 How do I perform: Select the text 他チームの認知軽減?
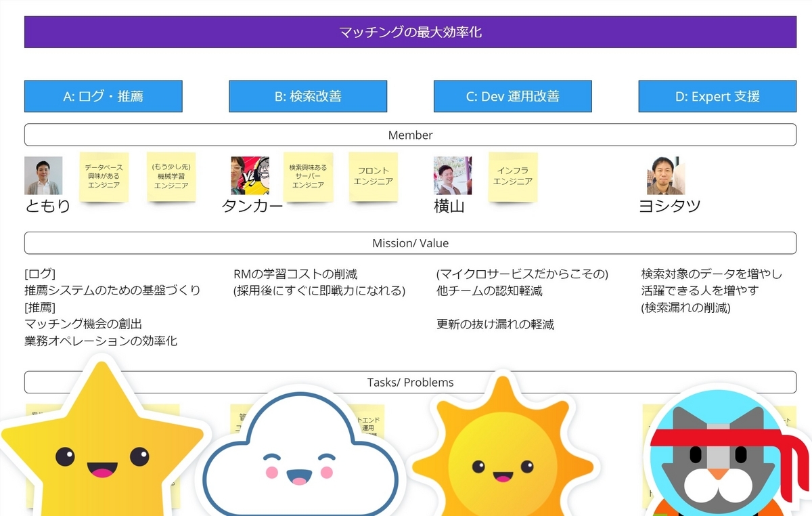tap(489, 291)
